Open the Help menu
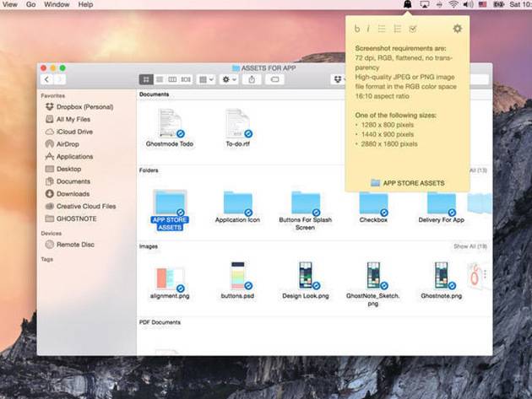This screenshot has height=399, width=532. pyautogui.click(x=85, y=5)
